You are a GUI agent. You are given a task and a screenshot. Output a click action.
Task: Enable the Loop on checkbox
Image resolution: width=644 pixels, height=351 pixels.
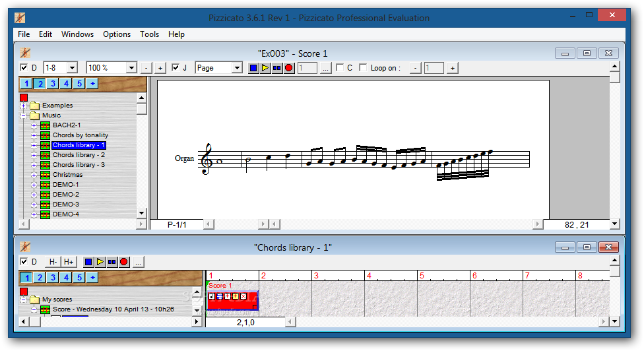point(363,68)
